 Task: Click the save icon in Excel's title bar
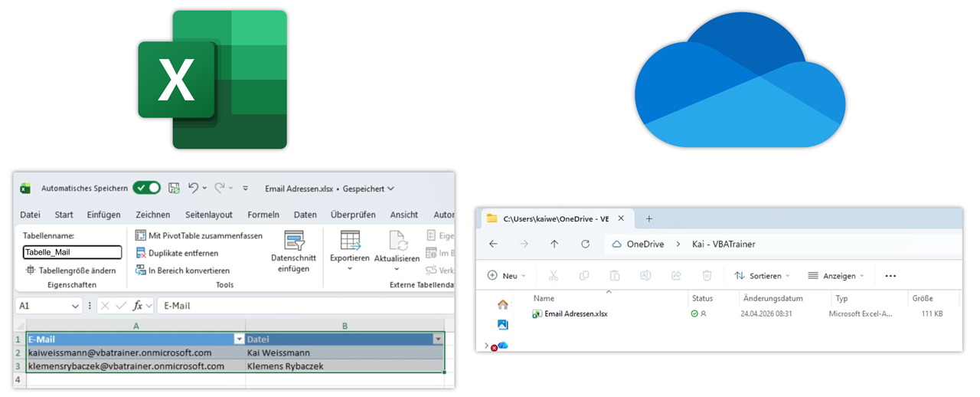[x=174, y=188]
